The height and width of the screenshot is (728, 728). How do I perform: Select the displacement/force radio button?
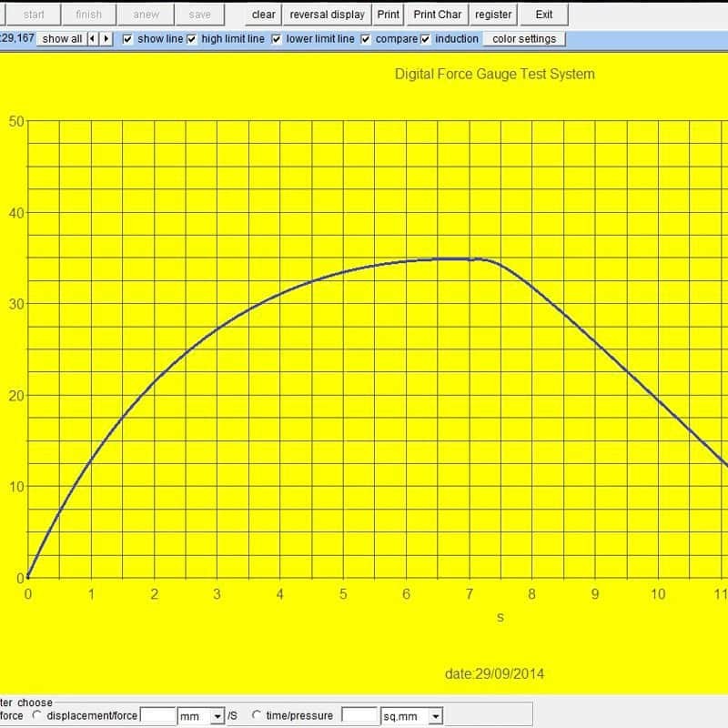coord(37,716)
